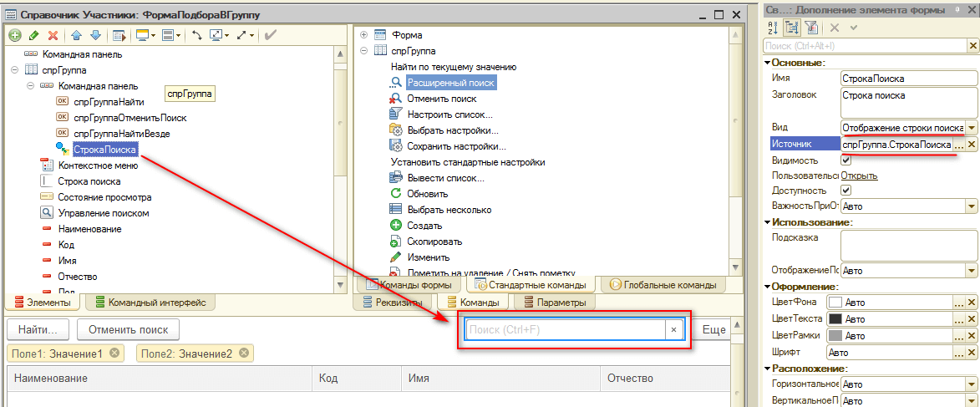Viewport: 980px width, 407px height.
Task: Move element down with blue arrow
Action: coord(95,35)
